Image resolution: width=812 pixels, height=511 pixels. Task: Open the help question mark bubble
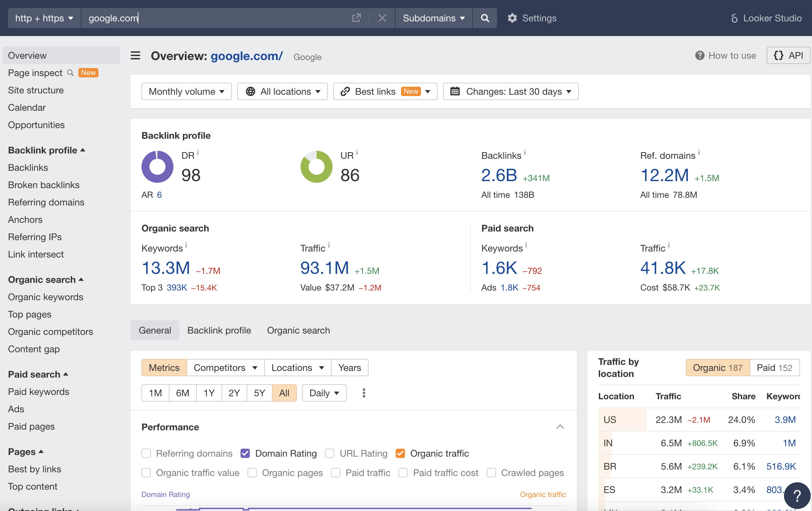[x=797, y=496]
